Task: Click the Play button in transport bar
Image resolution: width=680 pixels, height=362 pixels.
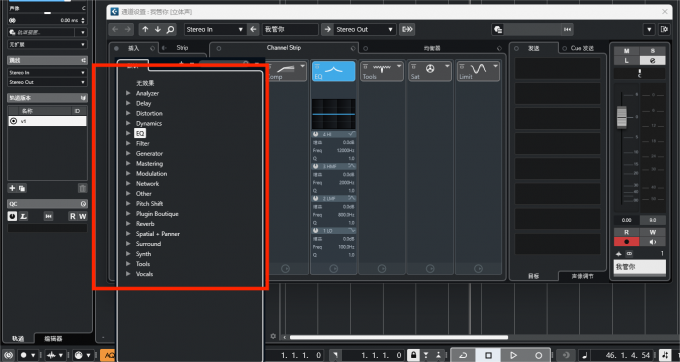Action: pyautogui.click(x=513, y=355)
